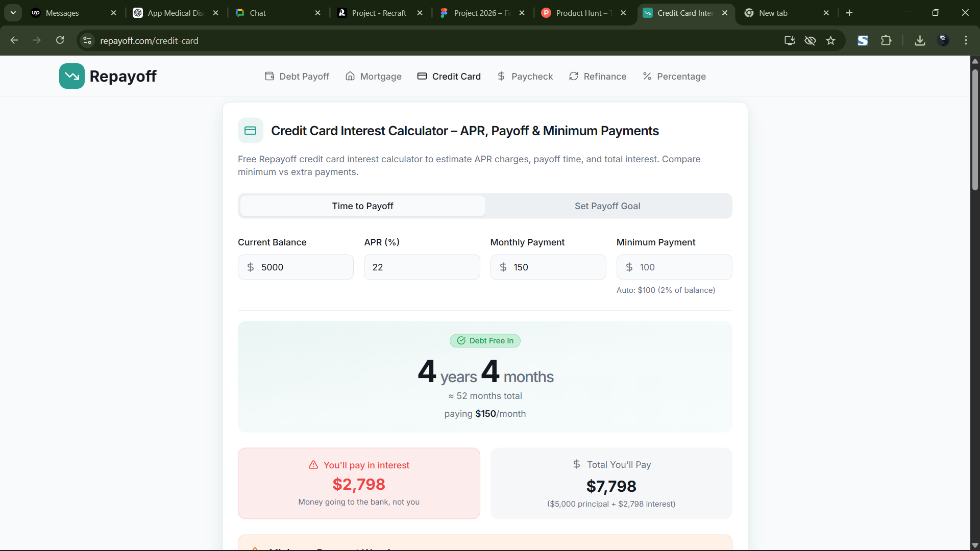Open the Chrome three-dot menu
The width and height of the screenshot is (980, 551).
[x=966, y=40]
